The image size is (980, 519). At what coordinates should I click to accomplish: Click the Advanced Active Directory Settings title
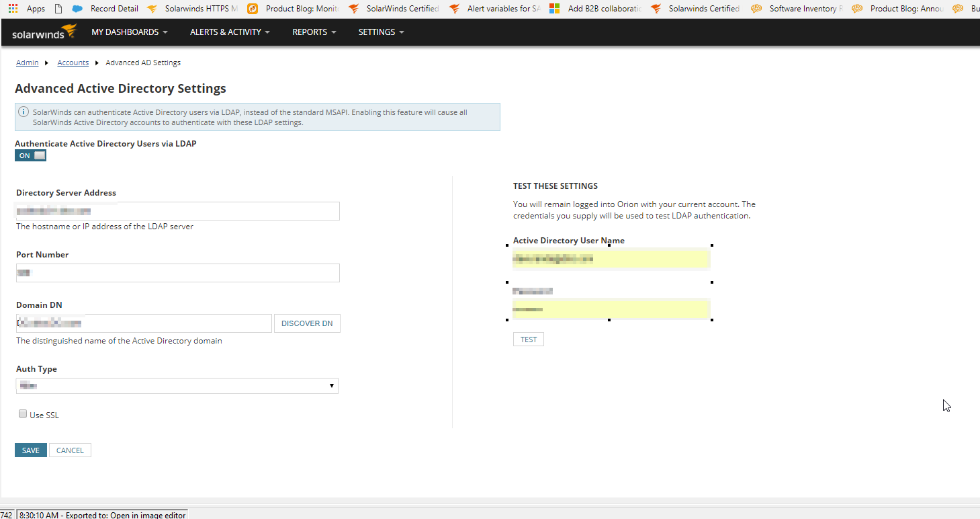pyautogui.click(x=120, y=89)
